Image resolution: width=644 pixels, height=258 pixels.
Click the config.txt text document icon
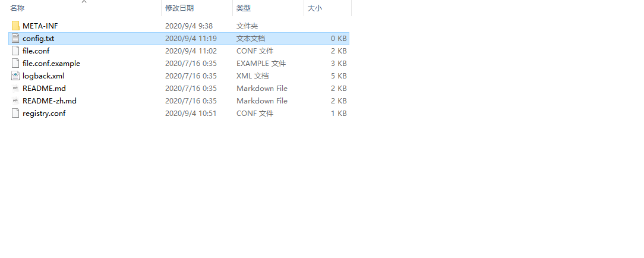15,38
